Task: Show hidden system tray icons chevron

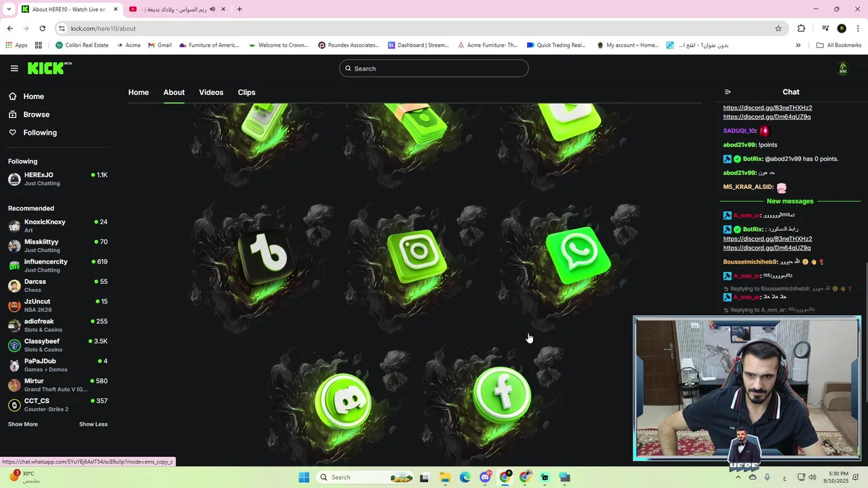Action: tap(738, 477)
